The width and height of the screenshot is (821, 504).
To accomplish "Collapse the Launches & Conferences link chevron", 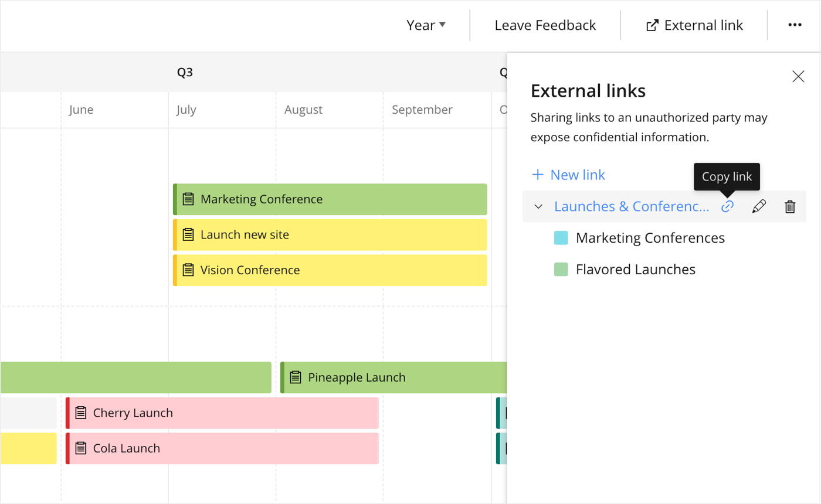I will pyautogui.click(x=538, y=206).
